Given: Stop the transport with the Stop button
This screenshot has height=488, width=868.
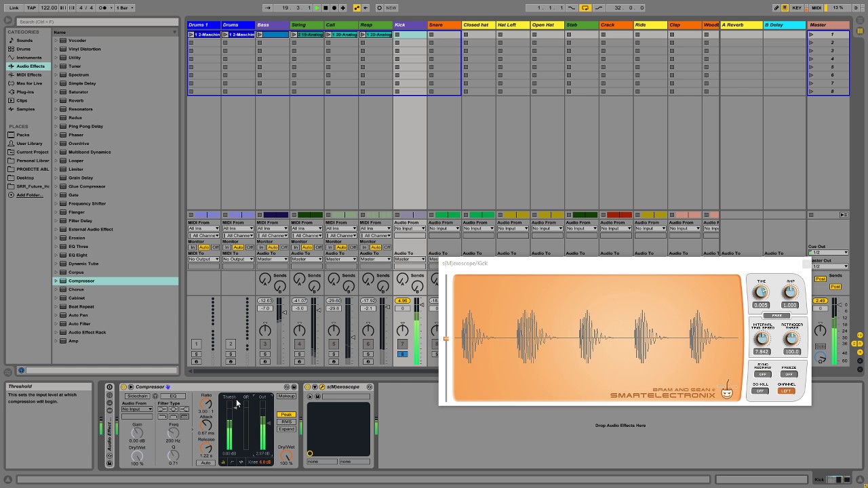Looking at the screenshot, I should click(x=325, y=7).
